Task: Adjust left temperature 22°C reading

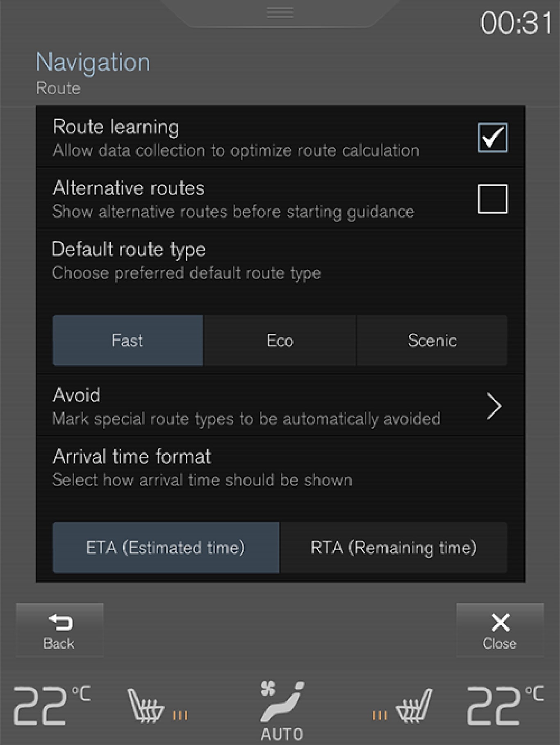Action: point(51,705)
